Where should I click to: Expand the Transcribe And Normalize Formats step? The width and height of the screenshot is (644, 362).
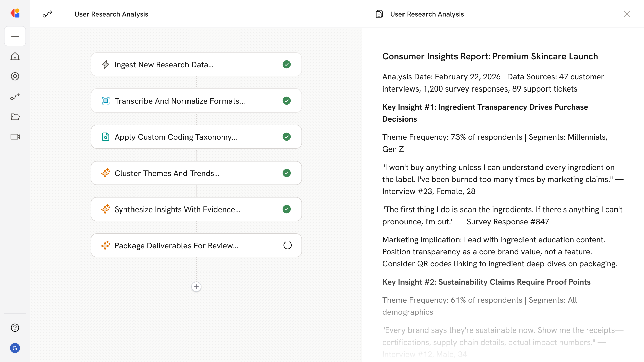pos(179,101)
